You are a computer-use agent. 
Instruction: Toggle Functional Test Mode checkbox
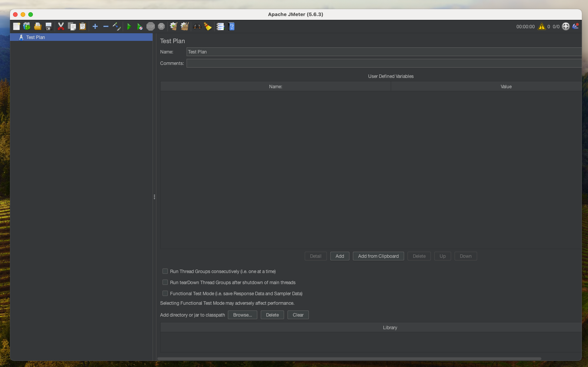[165, 293]
